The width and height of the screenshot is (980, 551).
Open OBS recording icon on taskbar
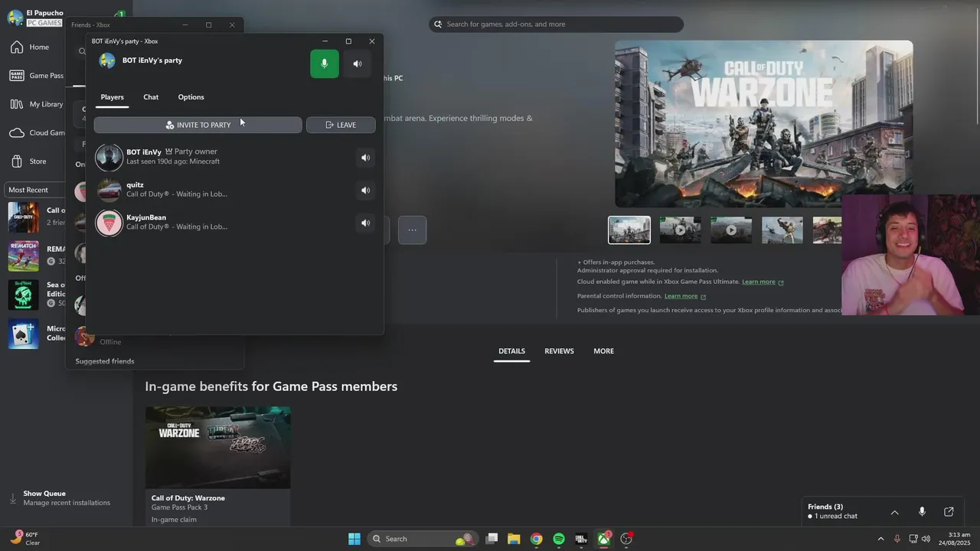(626, 539)
